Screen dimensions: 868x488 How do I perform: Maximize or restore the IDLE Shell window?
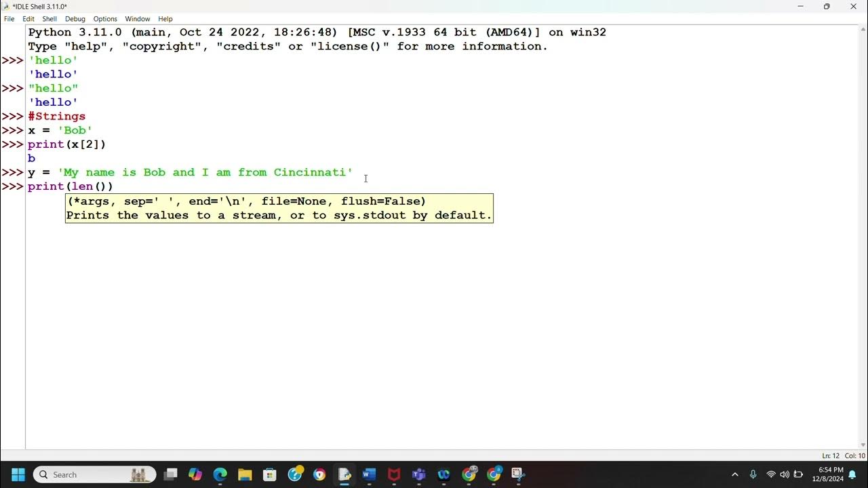coord(827,7)
